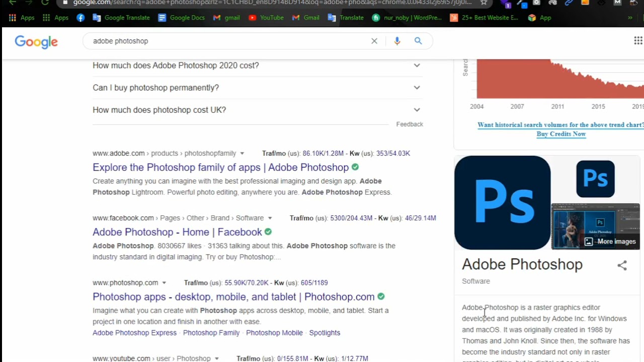The image size is (644, 362).
Task: Click keyword stat 46/29.14M for facebook.com
Action: (x=421, y=218)
